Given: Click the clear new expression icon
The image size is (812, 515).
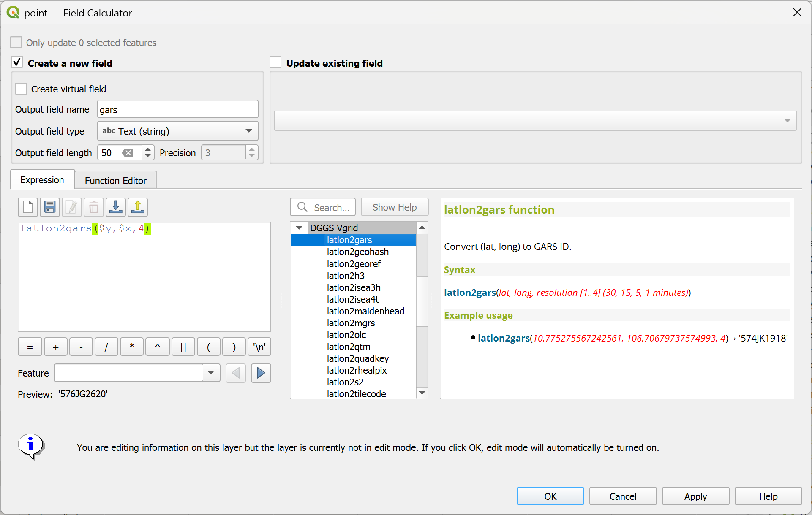Looking at the screenshot, I should (x=28, y=207).
